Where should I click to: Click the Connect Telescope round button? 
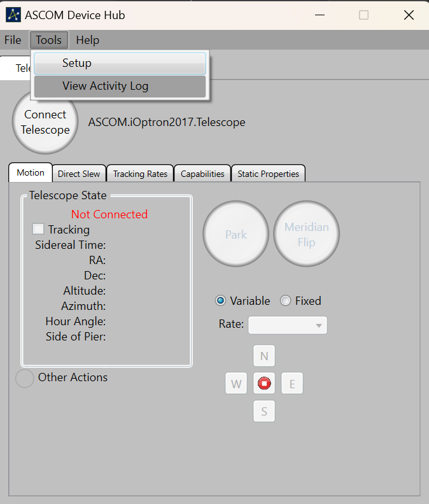(x=45, y=122)
